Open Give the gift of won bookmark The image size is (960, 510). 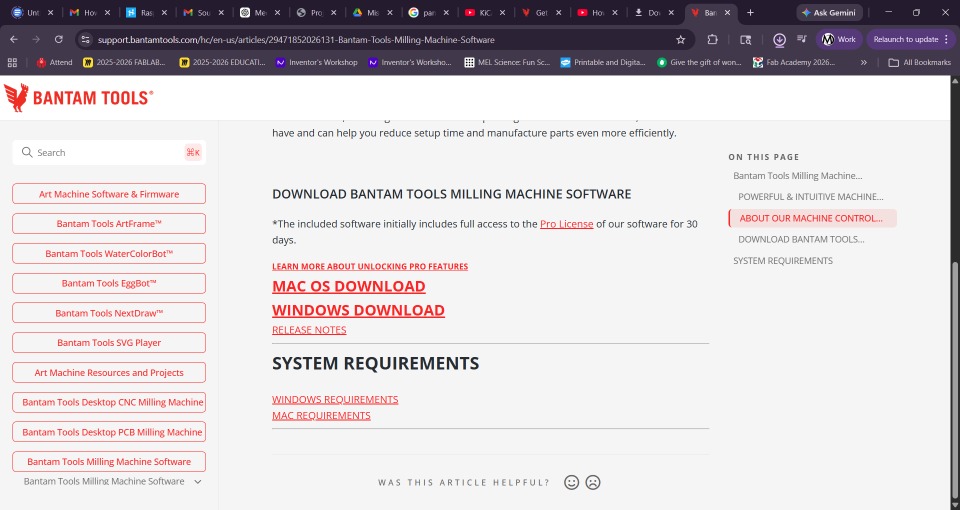coord(699,62)
